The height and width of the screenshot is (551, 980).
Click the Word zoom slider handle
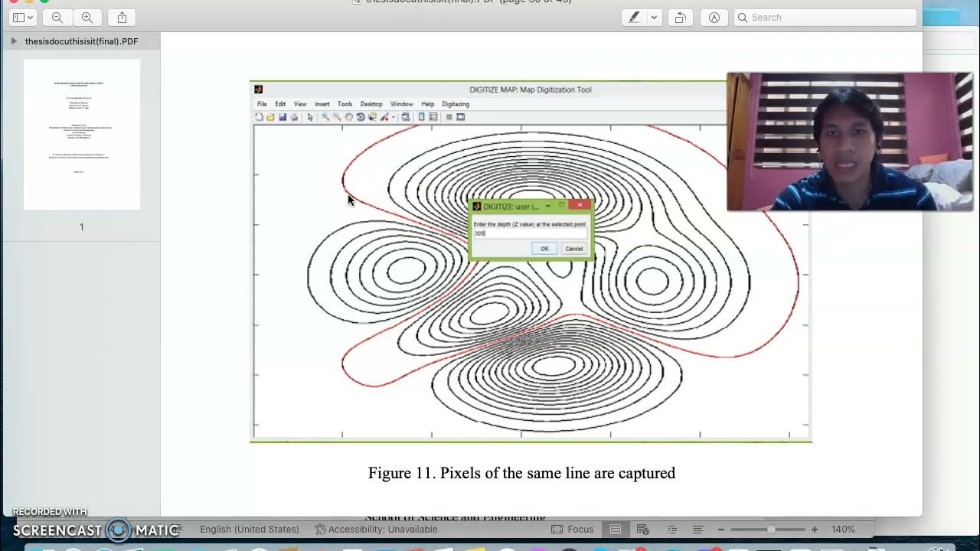(771, 530)
